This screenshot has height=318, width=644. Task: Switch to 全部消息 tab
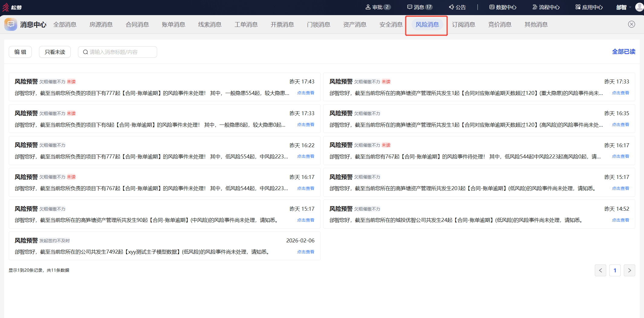[x=65, y=24]
